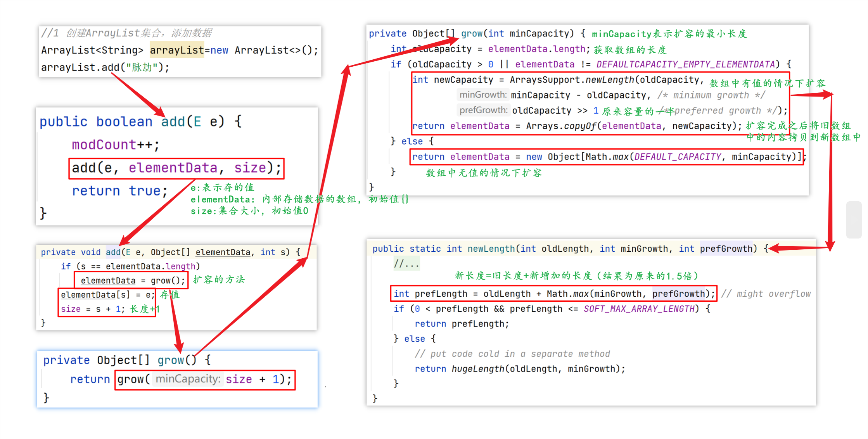Click the collapsed '//...' folded comment
Viewport: 868px width, 439px height.
tap(406, 264)
